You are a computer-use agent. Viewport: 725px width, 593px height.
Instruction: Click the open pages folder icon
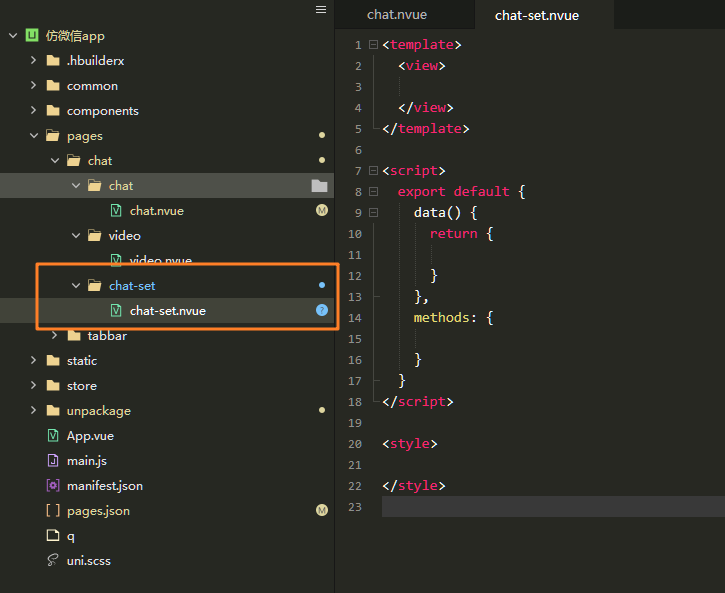pos(53,135)
